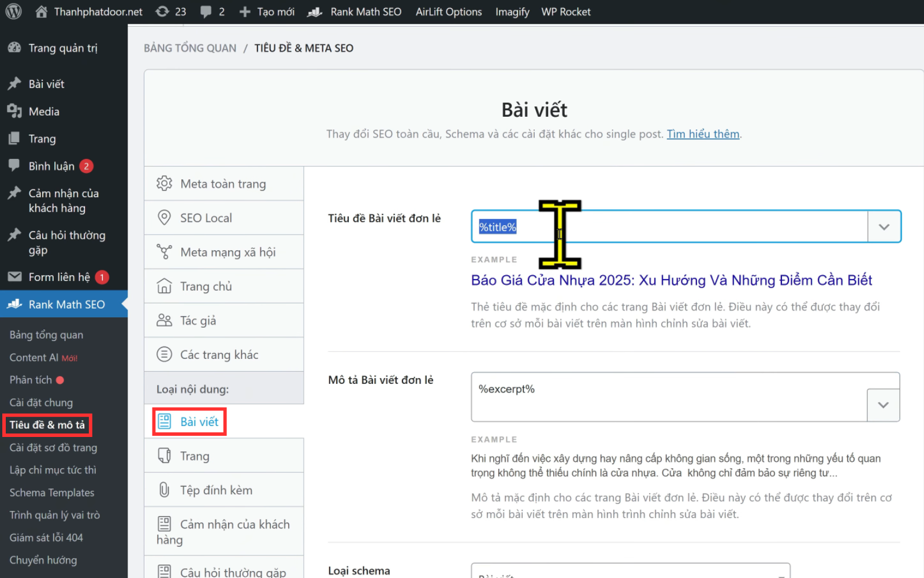This screenshot has width=924, height=578.
Task: Click the plus icon for Tạo mới
Action: point(245,12)
